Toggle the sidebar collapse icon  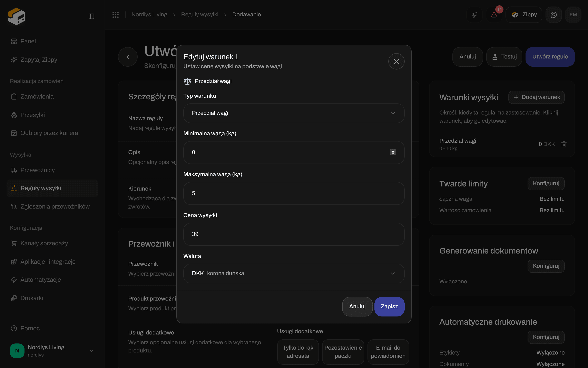(x=91, y=16)
